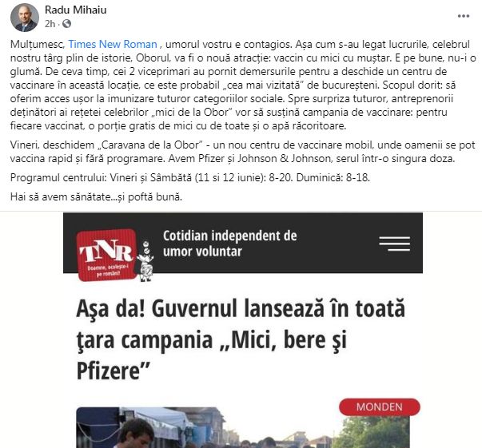The image size is (482, 448).
Task: Open the TNR hamburger menu
Action: [x=394, y=244]
